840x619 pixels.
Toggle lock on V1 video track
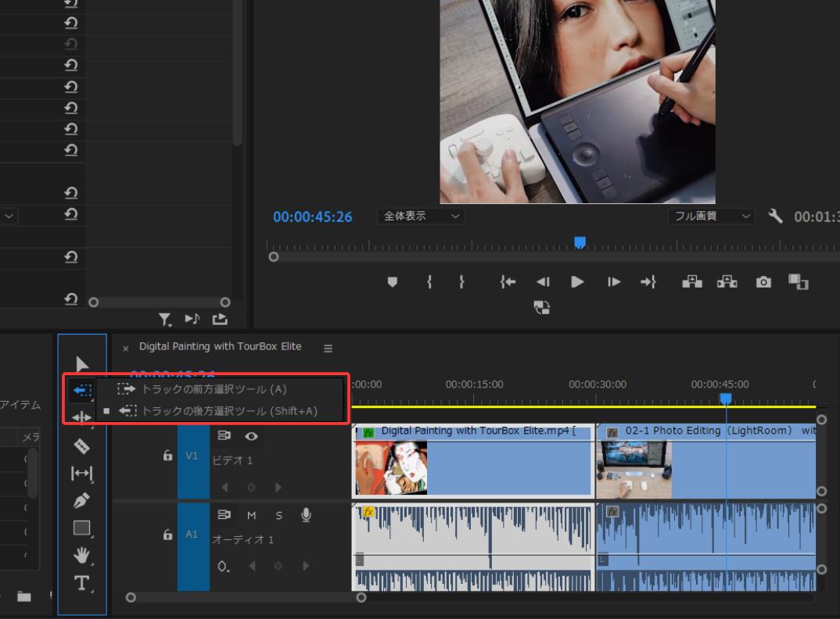(x=167, y=456)
